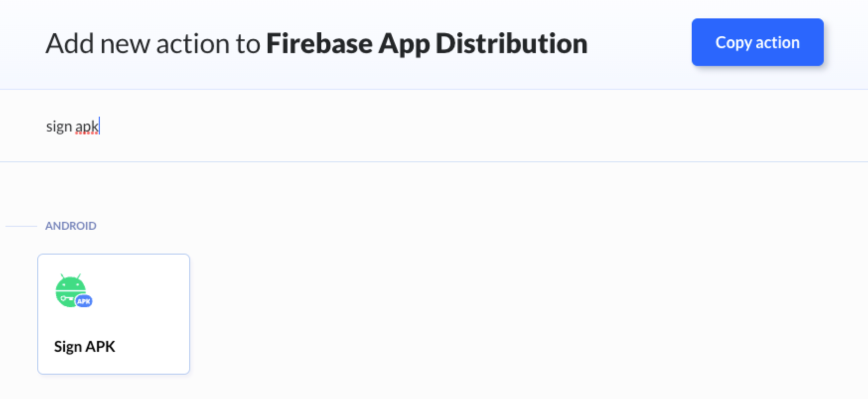Click empty area right of search text

coord(447,127)
